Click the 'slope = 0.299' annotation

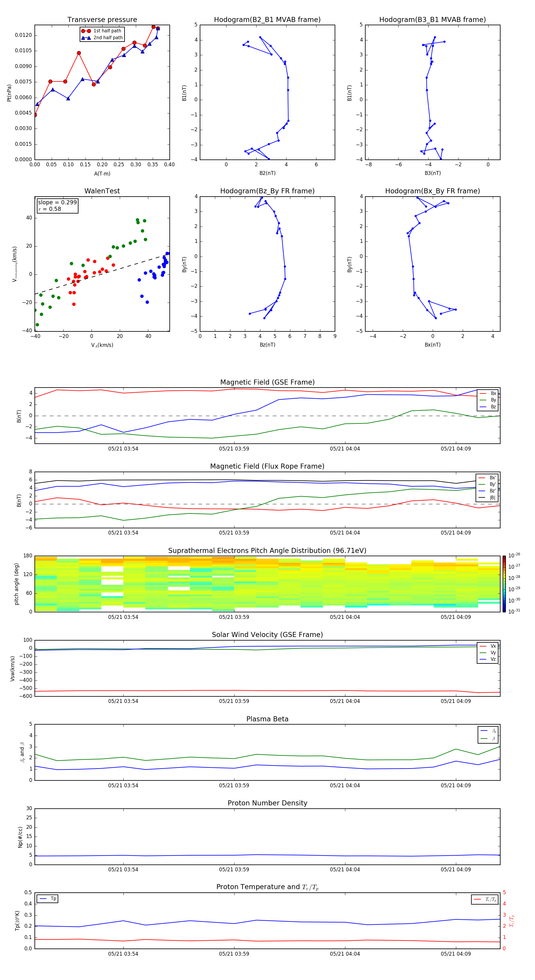(x=57, y=203)
